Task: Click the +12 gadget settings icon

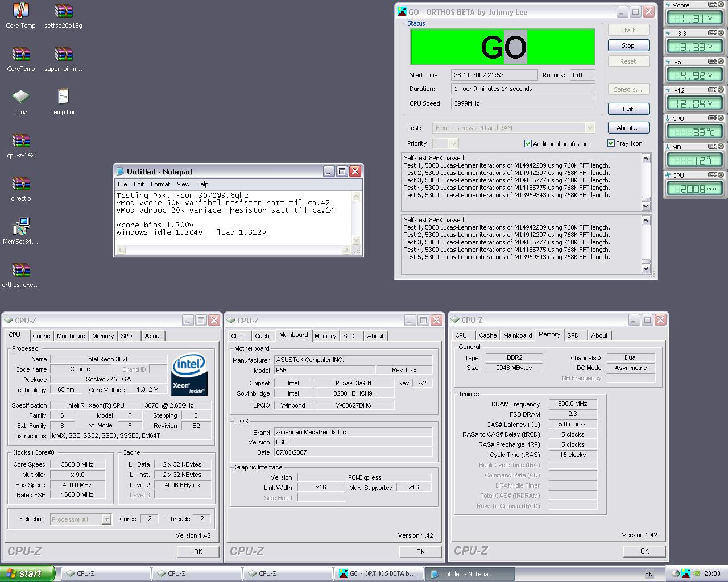Action: point(712,90)
